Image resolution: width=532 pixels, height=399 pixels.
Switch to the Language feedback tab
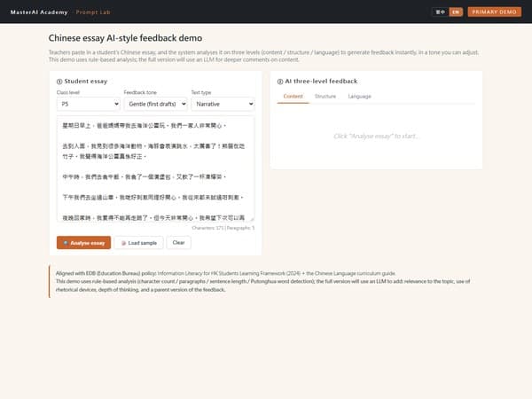(359, 97)
